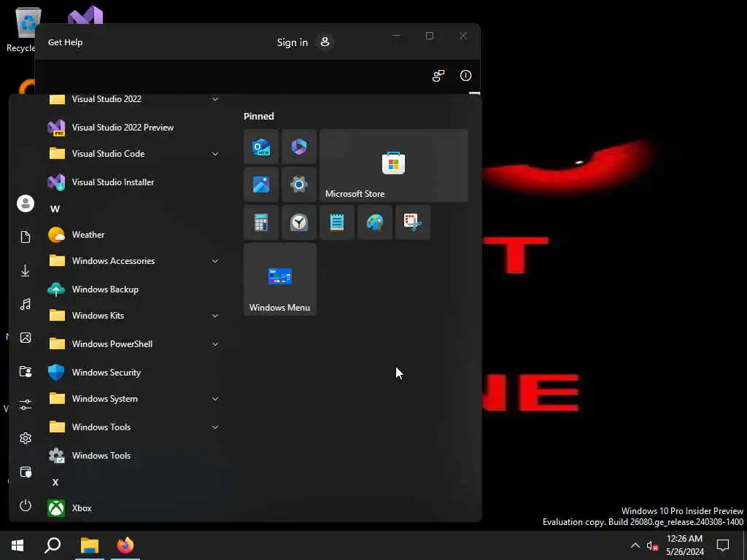
Task: Open the Copilot pinned tile
Action: point(299,147)
